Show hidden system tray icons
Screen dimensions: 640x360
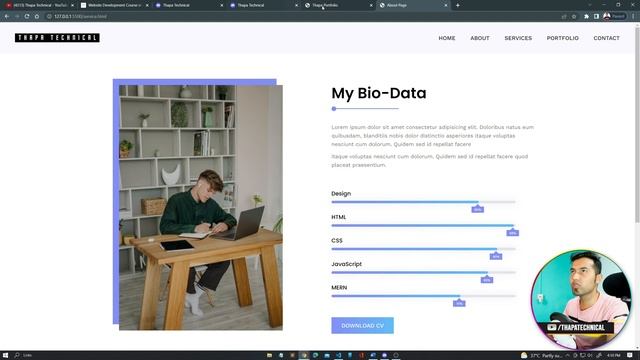pyautogui.click(x=567, y=356)
